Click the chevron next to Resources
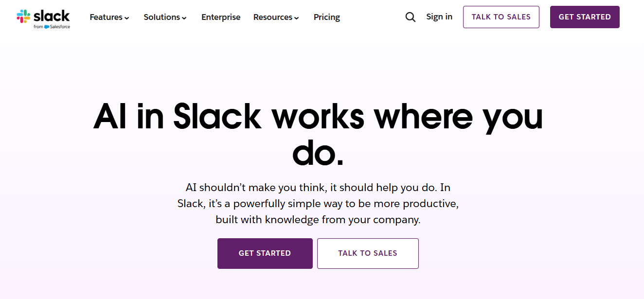 297,18
